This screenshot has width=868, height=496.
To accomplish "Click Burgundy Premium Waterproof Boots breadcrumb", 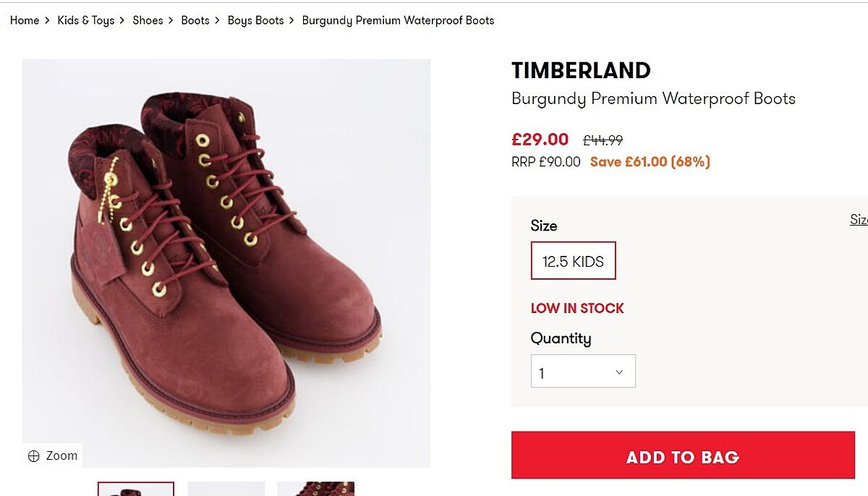I will click(x=398, y=20).
